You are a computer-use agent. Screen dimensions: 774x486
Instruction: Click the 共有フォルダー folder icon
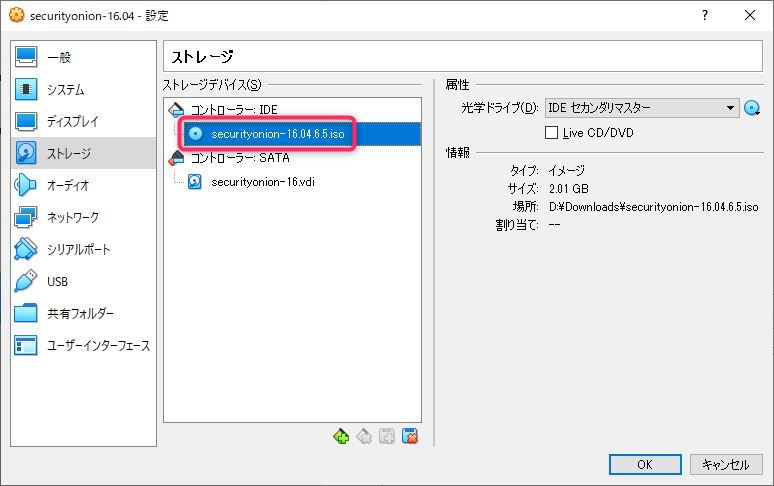(26, 313)
